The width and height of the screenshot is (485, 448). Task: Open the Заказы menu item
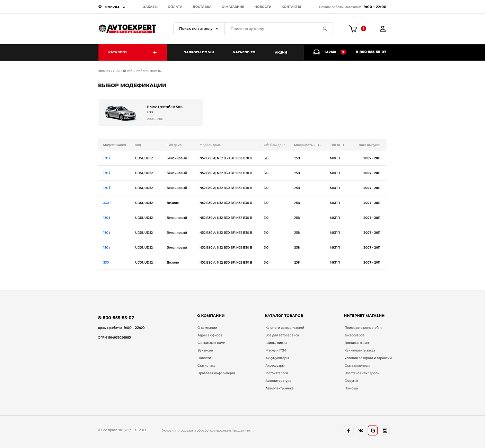[150, 7]
